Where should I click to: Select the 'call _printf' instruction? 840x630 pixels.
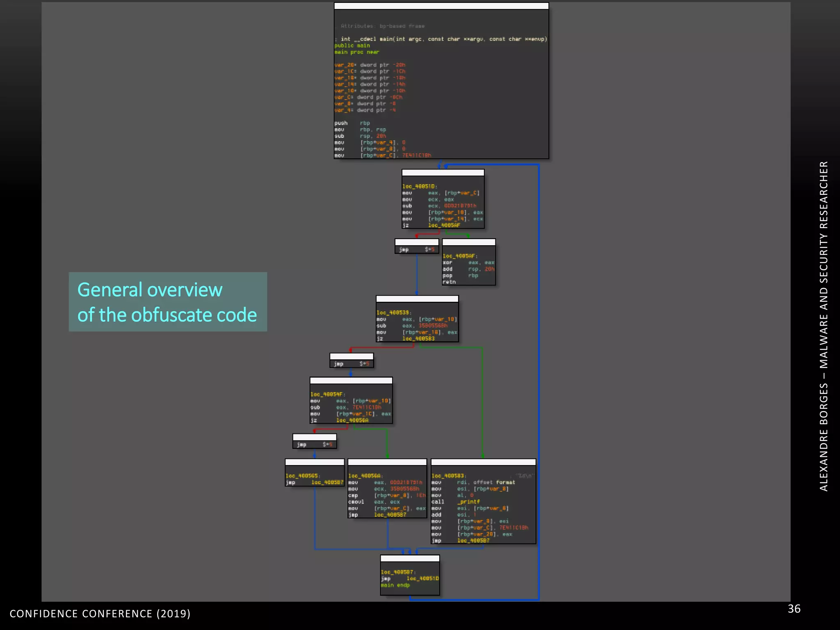pos(456,502)
